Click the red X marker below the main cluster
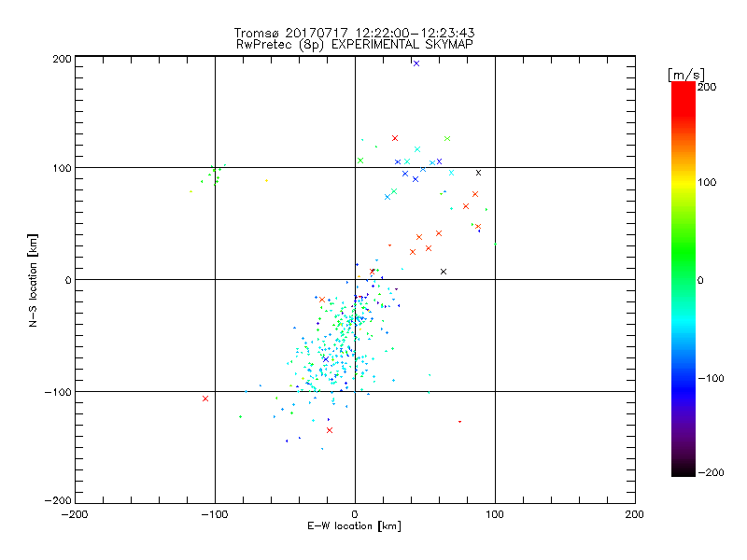 330,430
